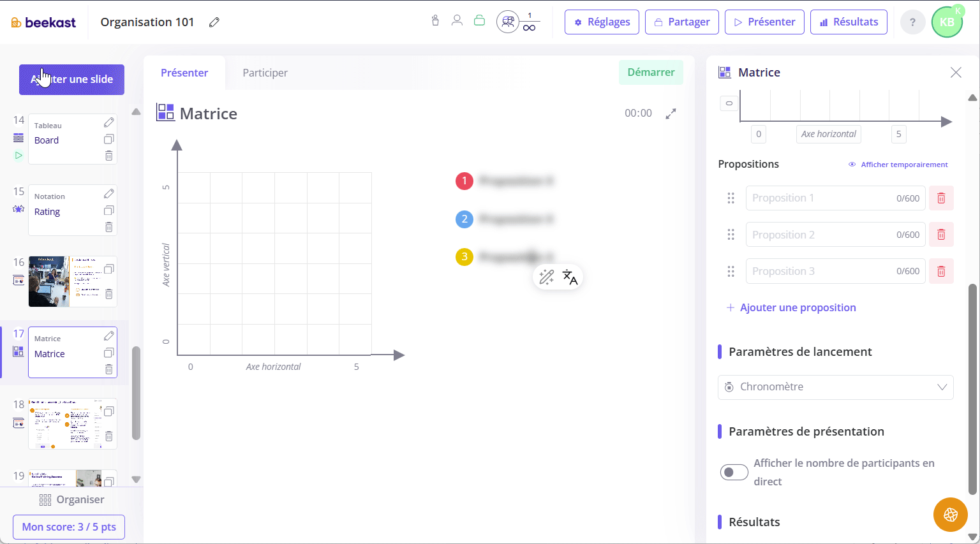Duplicate slide 16
Viewport: 980px width, 544px height.
coord(109,269)
